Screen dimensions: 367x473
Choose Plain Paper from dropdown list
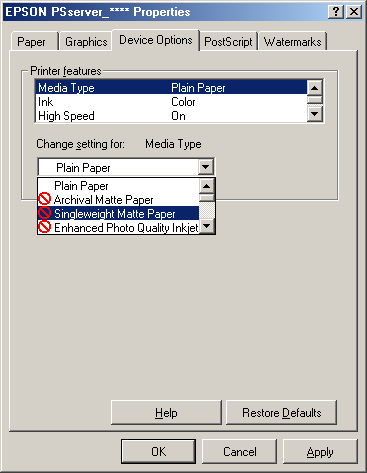[118, 185]
